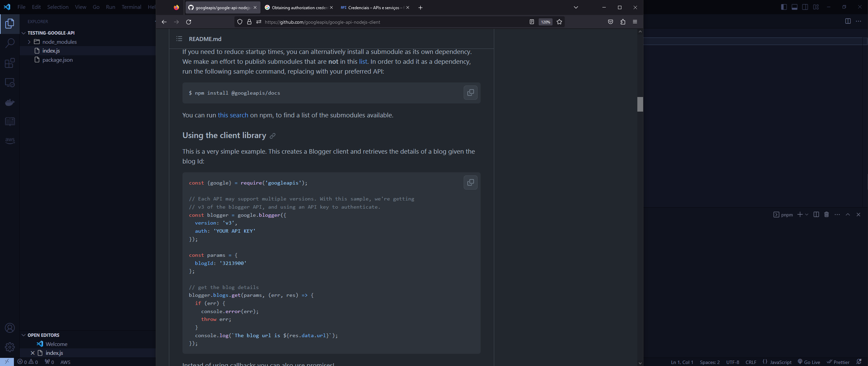Viewport: 868px width, 366px height.
Task: Click the heading anchor link icon
Action: (272, 136)
